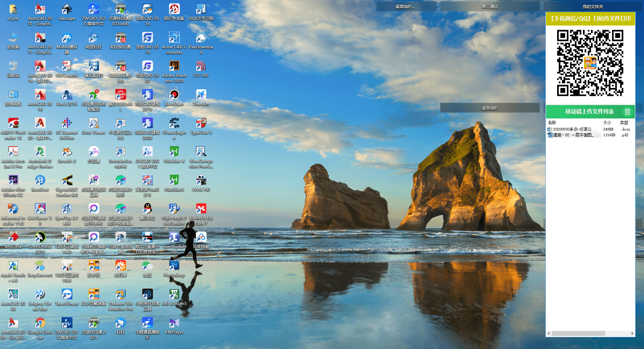The width and height of the screenshot is (644, 349).
Task: Select the 百度网盘 desktop icon
Action: [x=201, y=238]
